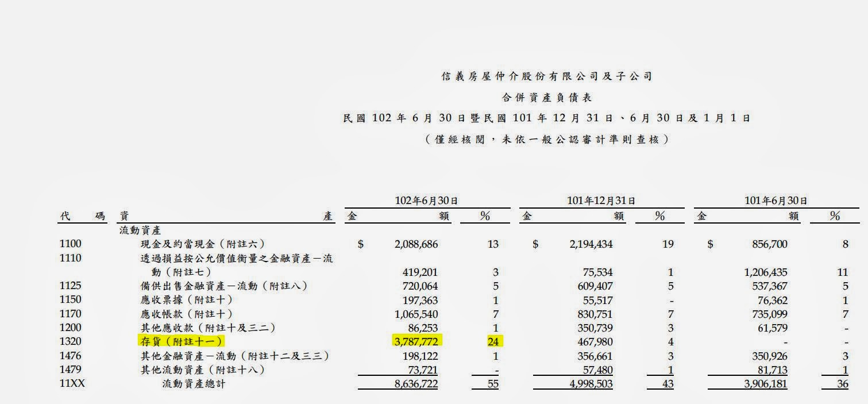The image size is (868, 404).
Task: Click the row label 備供出售金融資產－流動（附註八）
Action: (x=224, y=286)
